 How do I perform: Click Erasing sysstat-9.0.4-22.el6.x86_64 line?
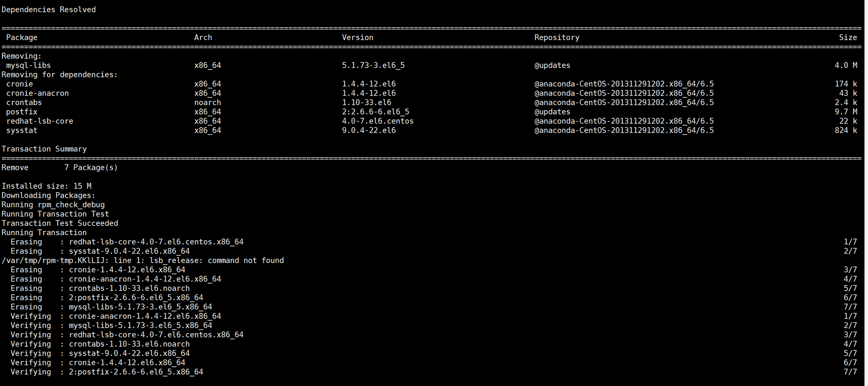point(100,251)
